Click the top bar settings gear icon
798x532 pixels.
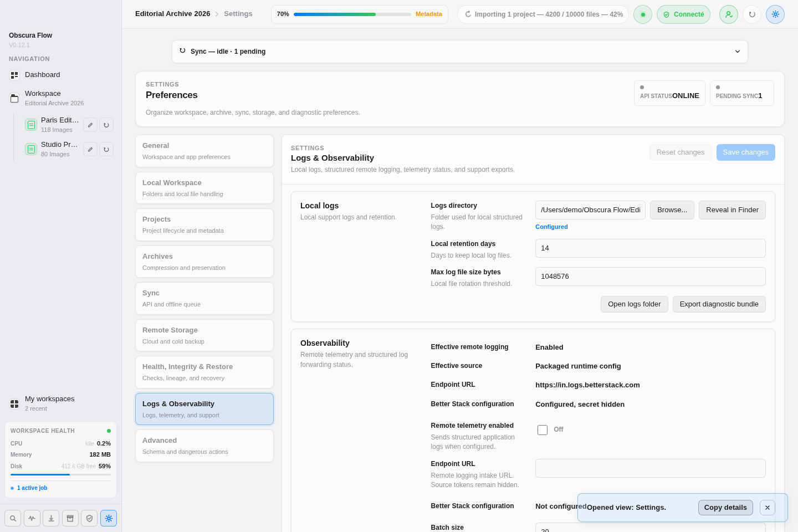pyautogui.click(x=775, y=14)
